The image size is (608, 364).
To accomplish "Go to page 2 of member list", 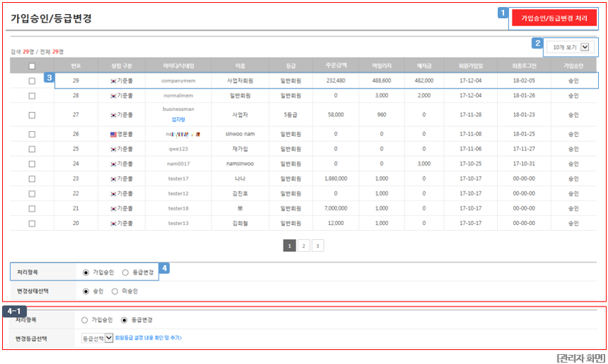I will [x=303, y=245].
